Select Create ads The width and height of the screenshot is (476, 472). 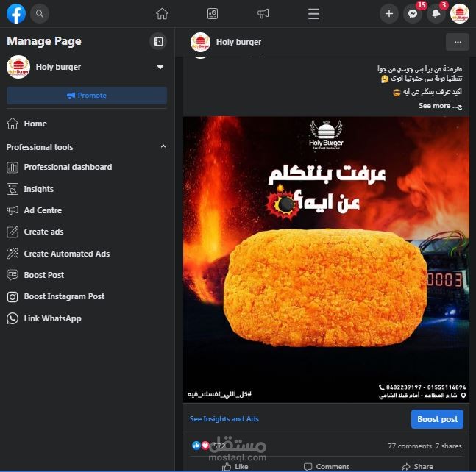87,232
